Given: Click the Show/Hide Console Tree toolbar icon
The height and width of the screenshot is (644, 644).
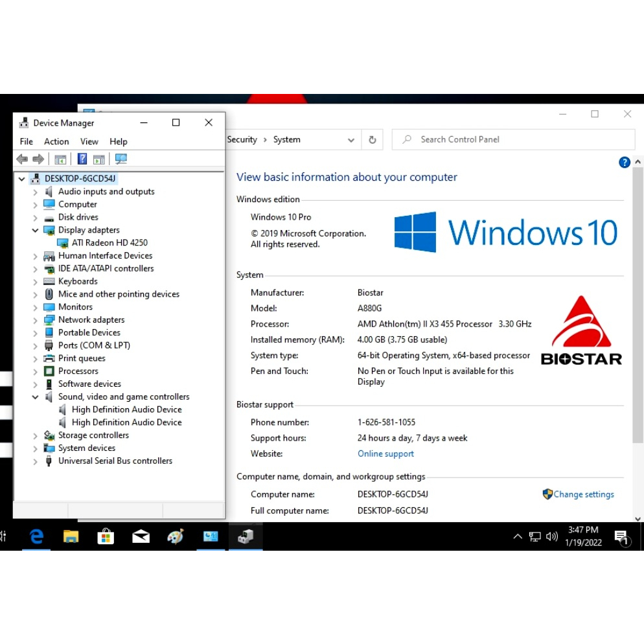Looking at the screenshot, I should [60, 159].
